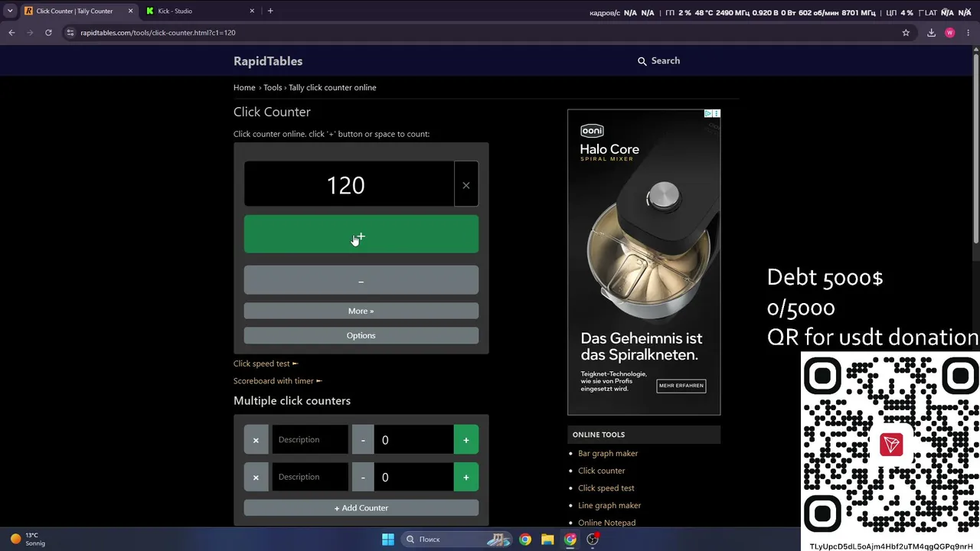Open the AdChoices info icon
Viewport: 980px width, 551px height.
click(x=709, y=113)
